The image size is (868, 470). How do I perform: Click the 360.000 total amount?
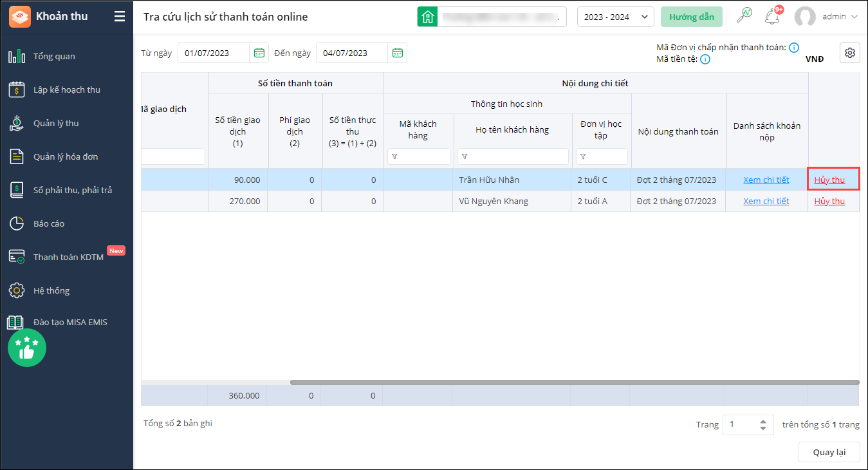coord(245,396)
